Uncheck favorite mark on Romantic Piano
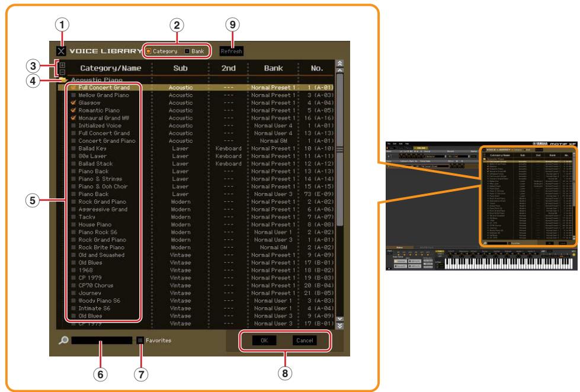This screenshot has width=580, height=392. pos(73,110)
